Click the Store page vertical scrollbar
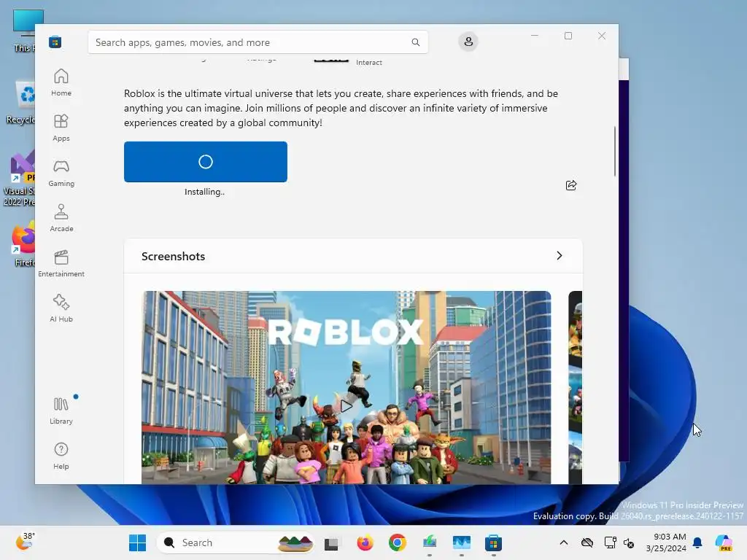 [614, 152]
